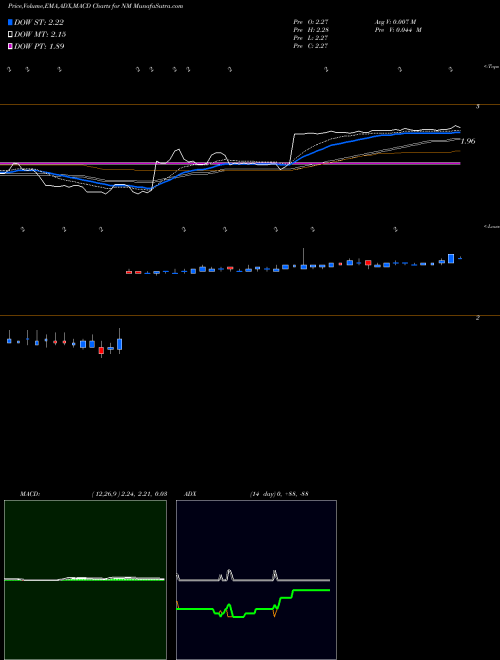Click the chart title mentioning MunafaSutra.com

[95, 6]
